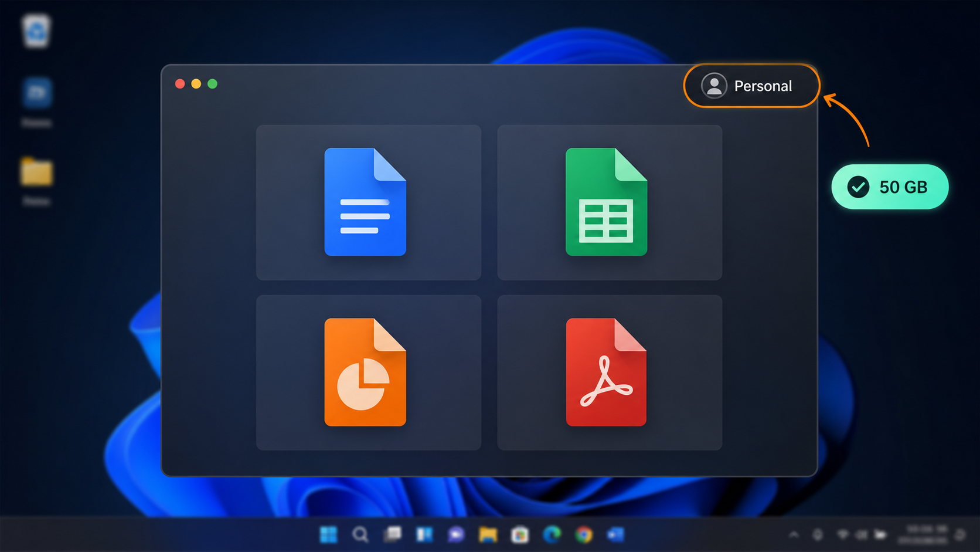The height and width of the screenshot is (552, 980).
Task: Click the green maximize dot in the window
Action: 212,84
